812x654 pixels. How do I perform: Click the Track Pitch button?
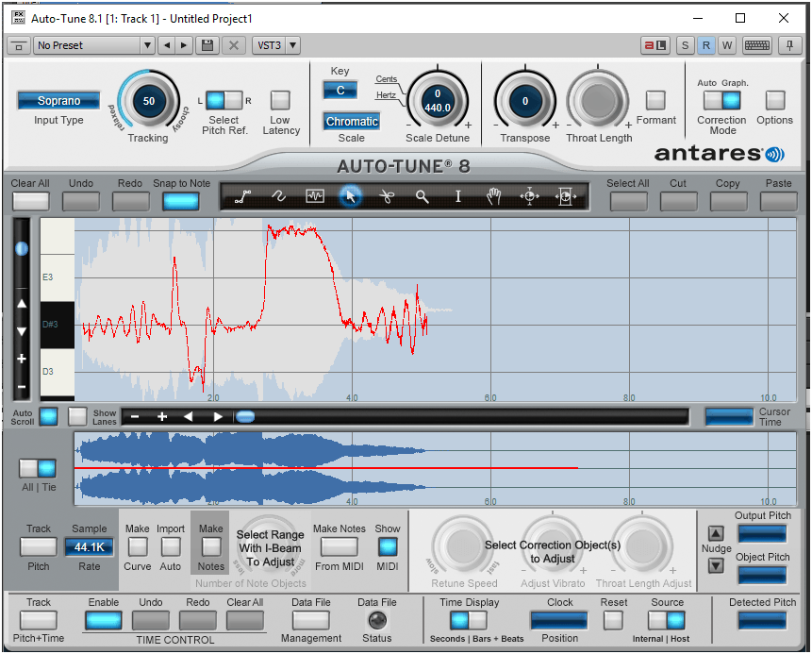pyautogui.click(x=39, y=546)
